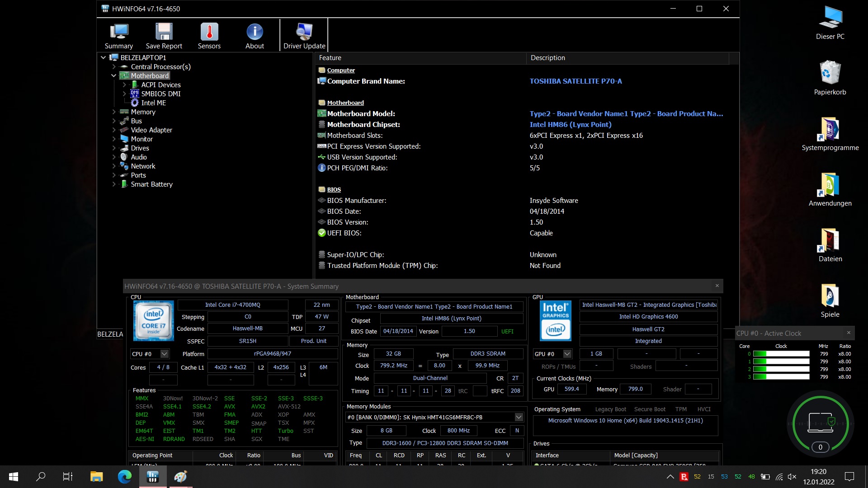Open HWiNFO icon in the taskbar

tap(152, 476)
